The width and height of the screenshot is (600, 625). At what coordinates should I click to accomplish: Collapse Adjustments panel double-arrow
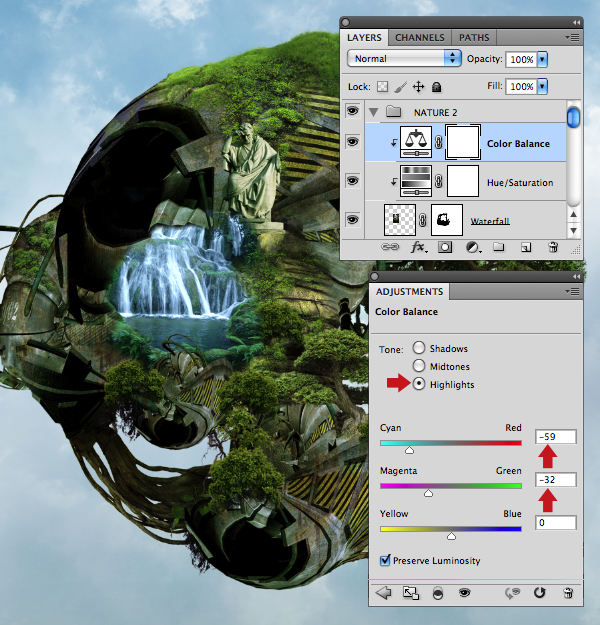(x=576, y=277)
